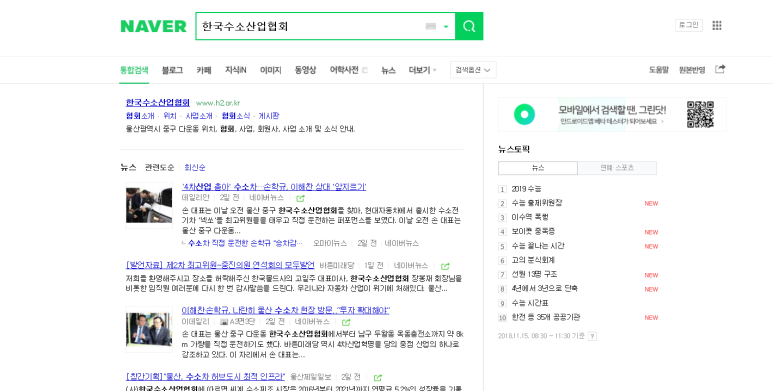Open news topic 수능 끝나는 시간
Image resolution: width=773 pixels, height=391 pixels.
tap(538, 246)
